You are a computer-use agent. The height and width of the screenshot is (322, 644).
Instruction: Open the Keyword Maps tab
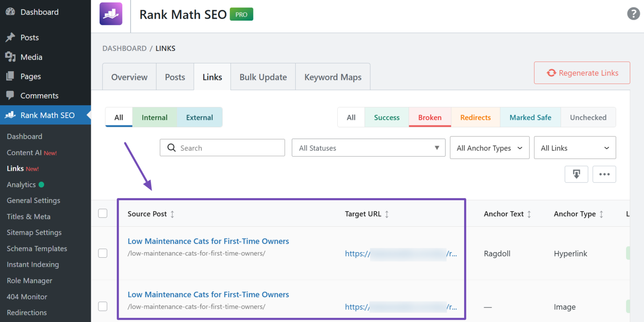pos(333,77)
